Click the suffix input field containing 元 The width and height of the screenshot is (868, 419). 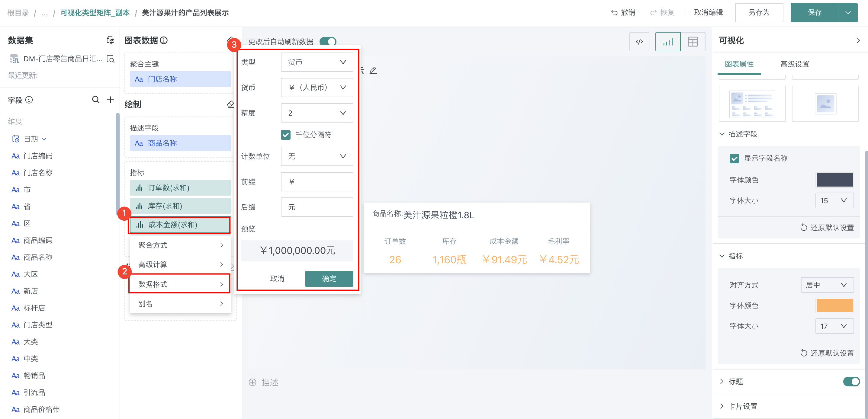coord(317,207)
